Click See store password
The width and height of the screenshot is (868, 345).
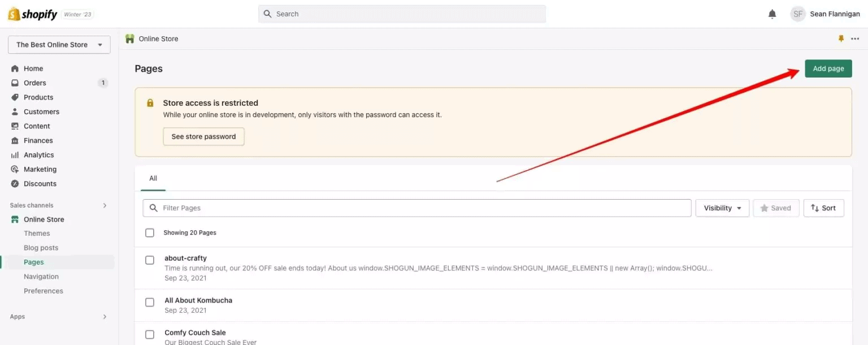tap(203, 136)
